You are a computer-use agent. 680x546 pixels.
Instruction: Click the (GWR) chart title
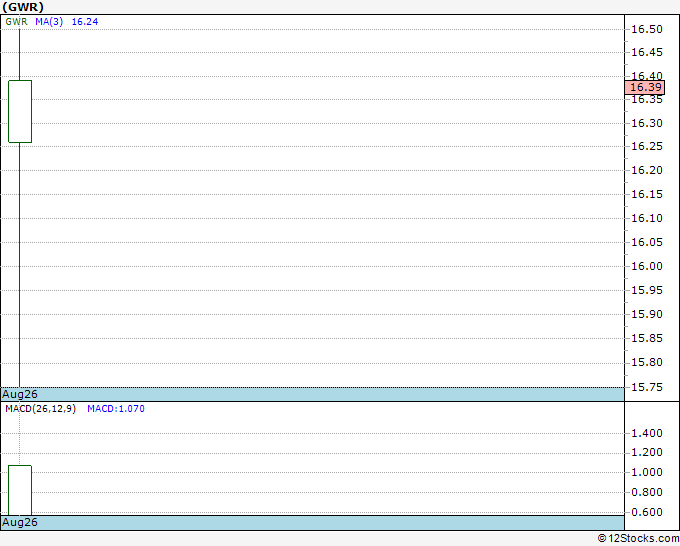(23, 7)
